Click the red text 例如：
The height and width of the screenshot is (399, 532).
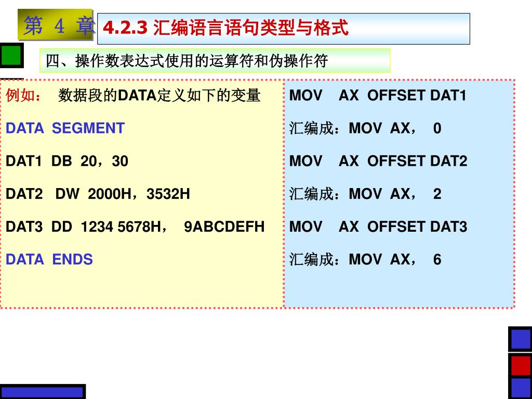pos(23,95)
